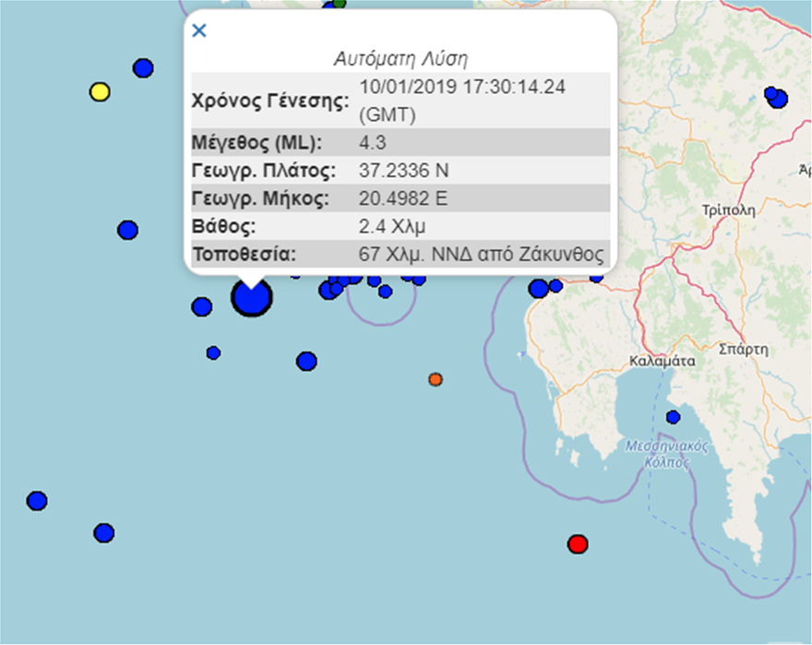The width and height of the screenshot is (812, 645).
Task: Click the latitude value 37.2336 N
Action: pyautogui.click(x=403, y=170)
